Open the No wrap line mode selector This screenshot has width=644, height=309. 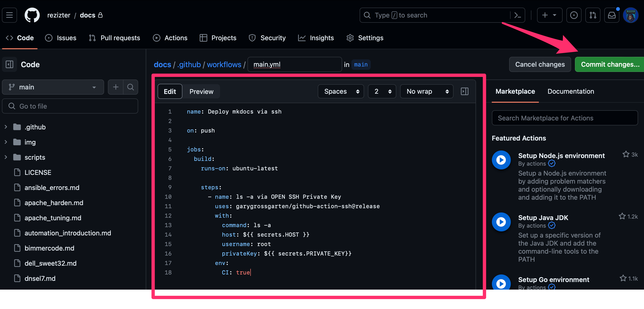tap(427, 92)
